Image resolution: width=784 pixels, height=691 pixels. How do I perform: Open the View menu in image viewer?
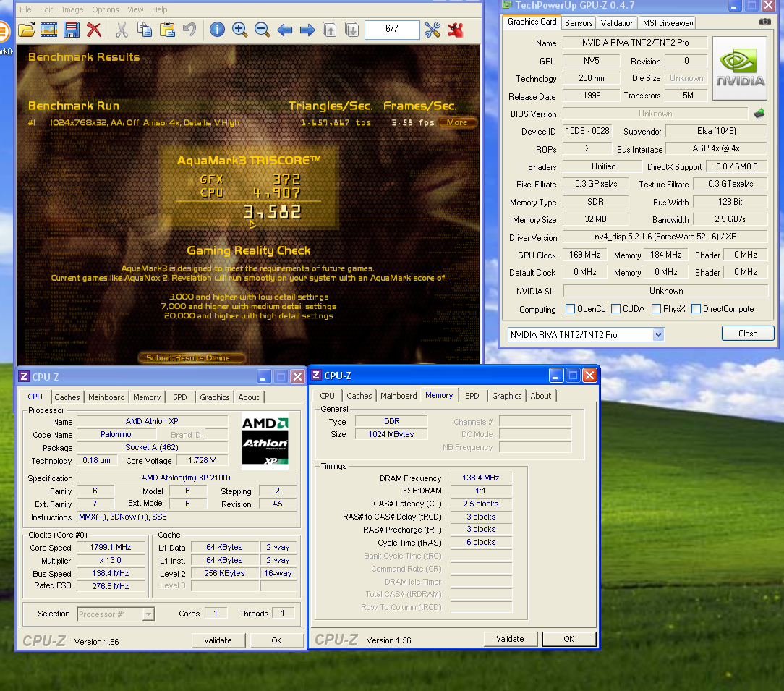(135, 9)
